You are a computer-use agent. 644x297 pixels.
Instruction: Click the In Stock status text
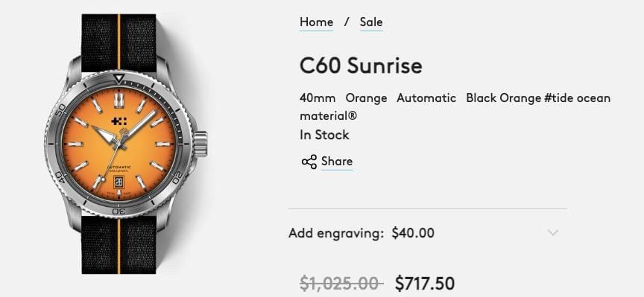(x=324, y=135)
